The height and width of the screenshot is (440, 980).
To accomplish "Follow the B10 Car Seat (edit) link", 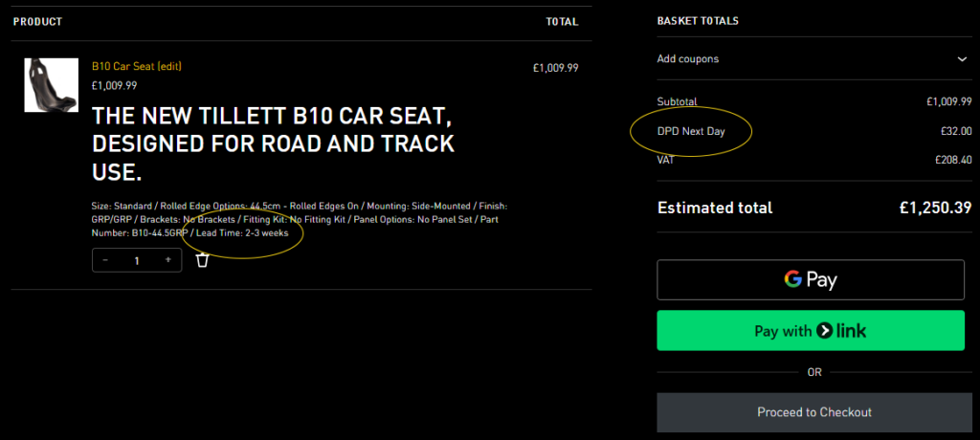I will pyautogui.click(x=136, y=66).
